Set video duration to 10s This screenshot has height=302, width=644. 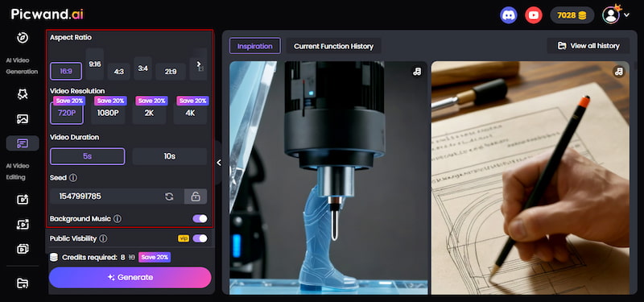coord(170,156)
